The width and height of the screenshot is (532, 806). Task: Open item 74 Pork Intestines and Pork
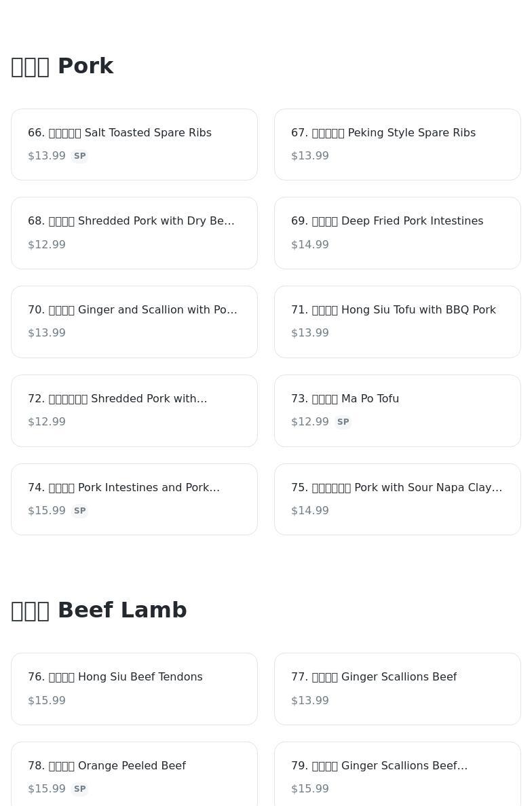pyautogui.click(x=134, y=499)
